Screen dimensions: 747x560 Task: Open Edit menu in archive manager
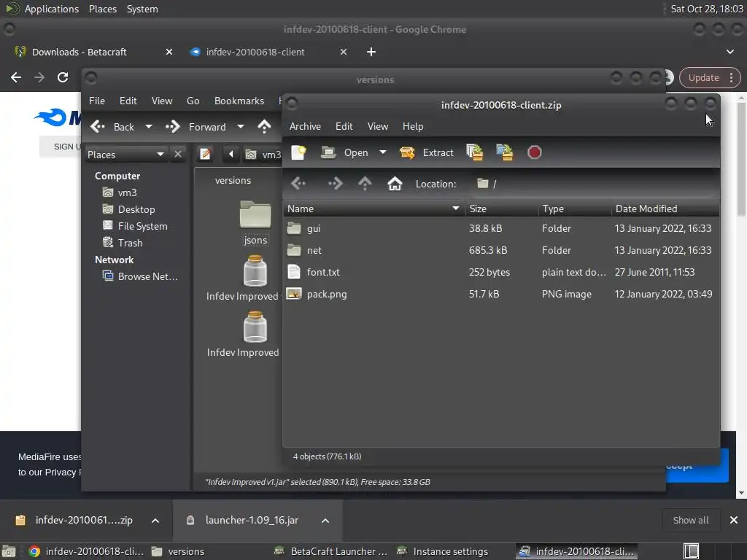coord(344,126)
